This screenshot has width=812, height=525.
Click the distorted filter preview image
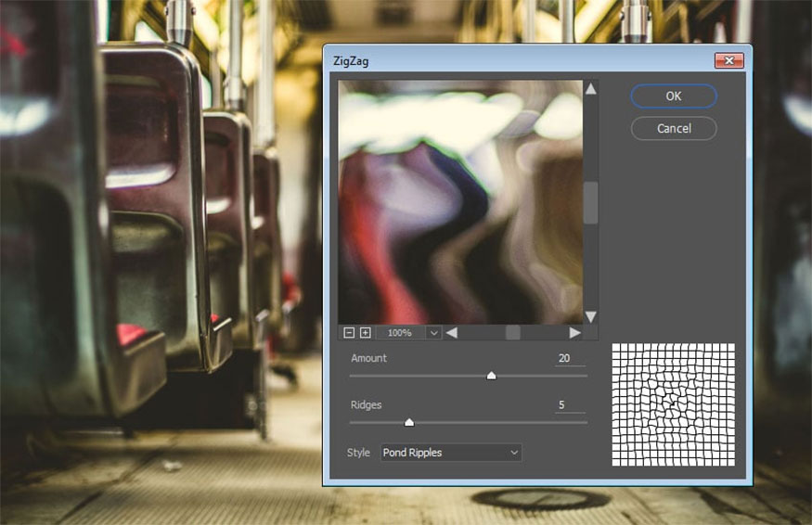tap(459, 201)
